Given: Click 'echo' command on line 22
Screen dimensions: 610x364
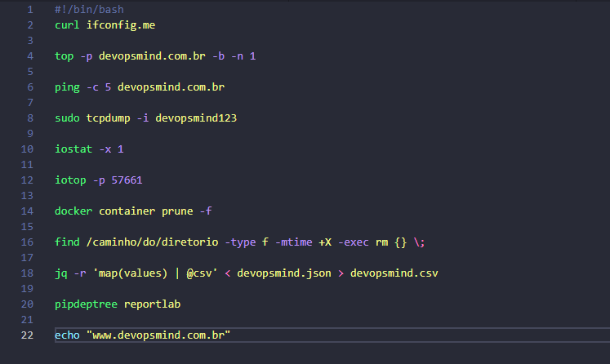Looking at the screenshot, I should (67, 335).
